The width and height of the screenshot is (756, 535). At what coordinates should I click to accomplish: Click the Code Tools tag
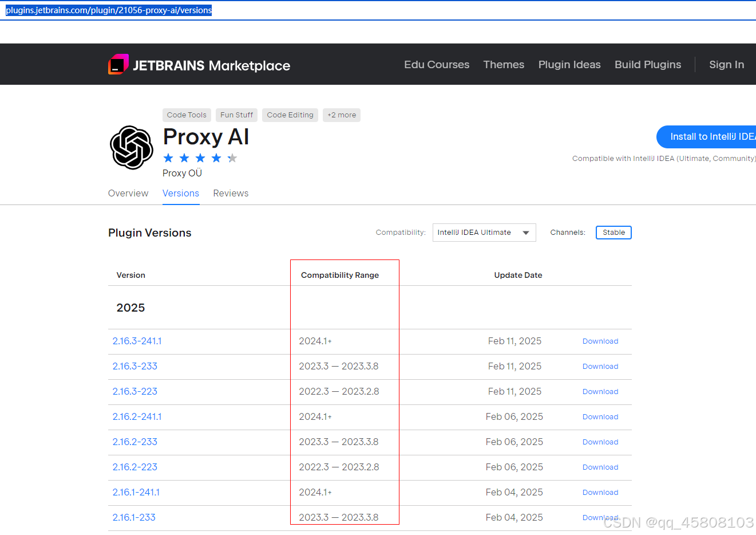point(187,115)
